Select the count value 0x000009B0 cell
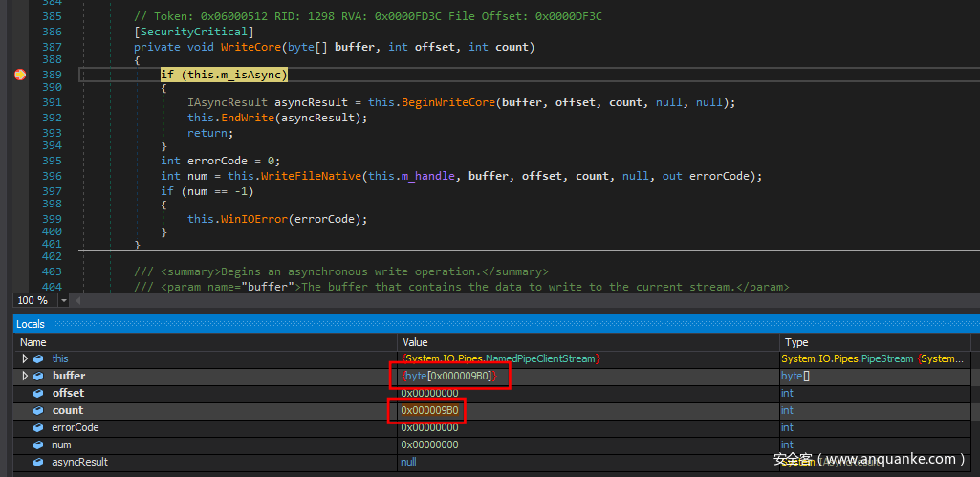980x477 pixels. (x=429, y=410)
